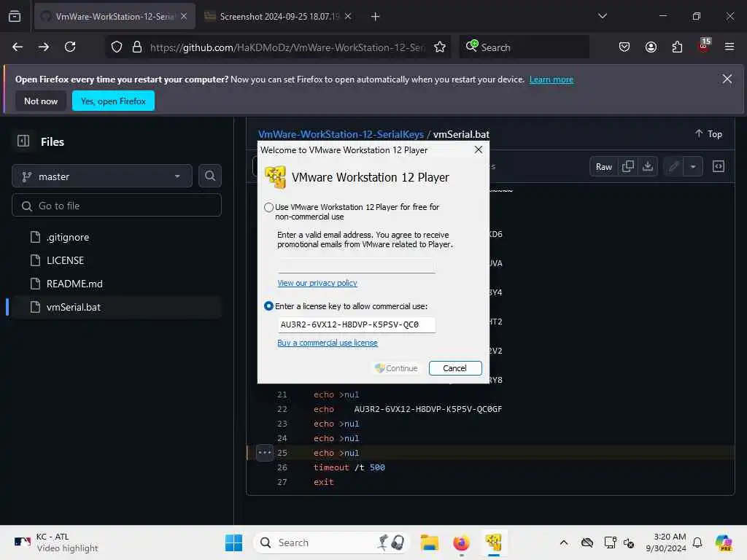
Task: Collapse the Files side panel
Action: [23, 141]
